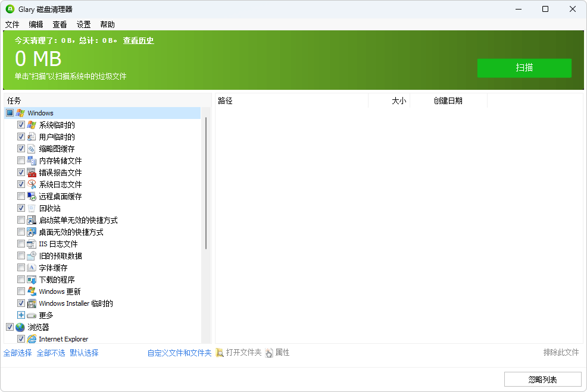
Task: Expand the 更多 (More) tree node
Action: (x=21, y=315)
